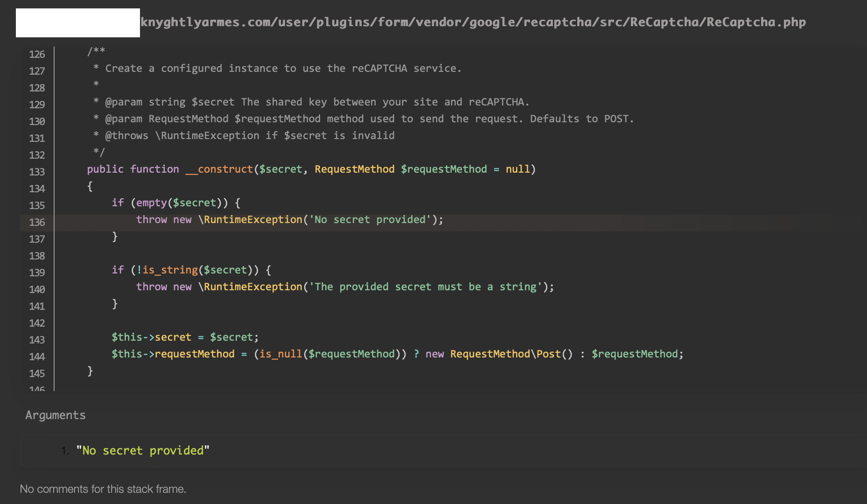Select line number 133
Image resolution: width=867 pixels, height=504 pixels.
click(37, 172)
